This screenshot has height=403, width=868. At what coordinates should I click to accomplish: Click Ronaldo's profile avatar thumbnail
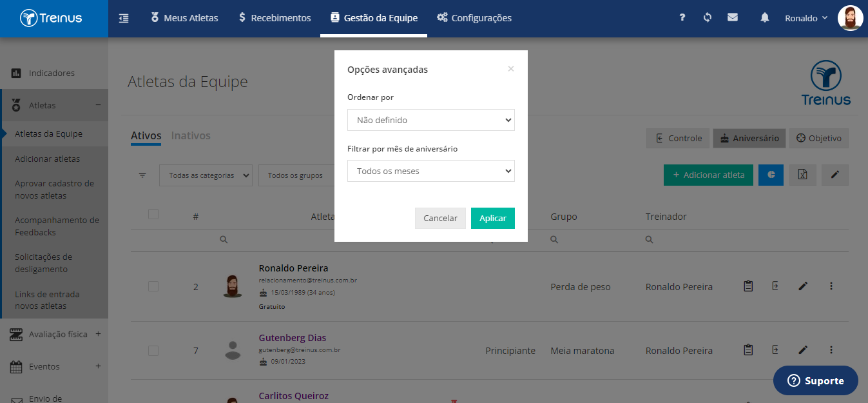click(x=850, y=18)
